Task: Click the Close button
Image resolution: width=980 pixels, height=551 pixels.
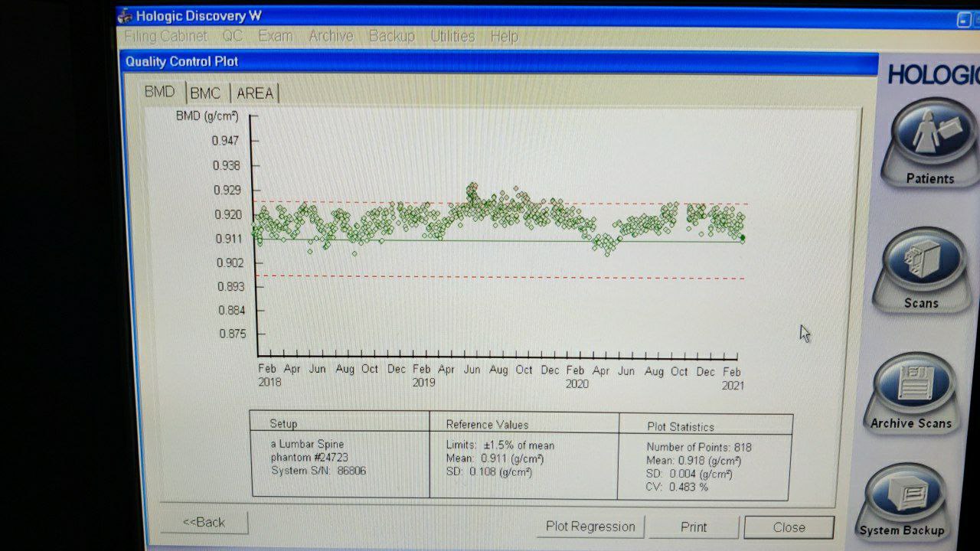Action: [x=789, y=527]
